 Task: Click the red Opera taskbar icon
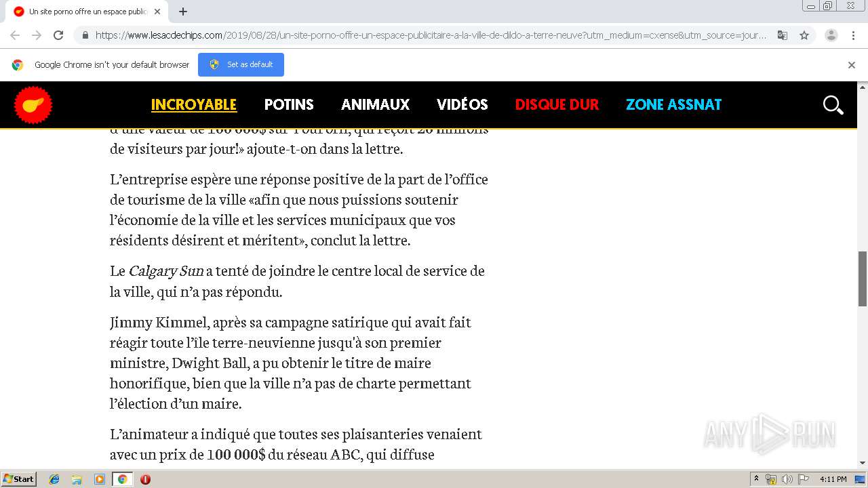click(145, 479)
